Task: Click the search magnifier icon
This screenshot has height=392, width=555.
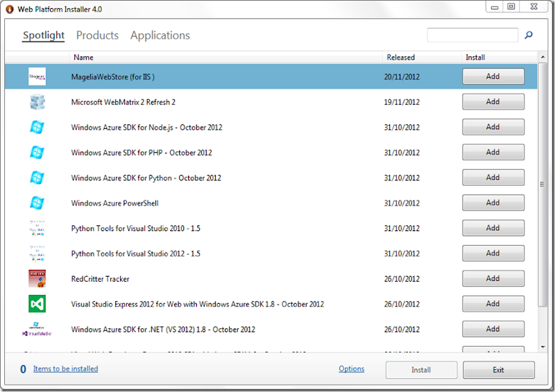Action: click(529, 35)
